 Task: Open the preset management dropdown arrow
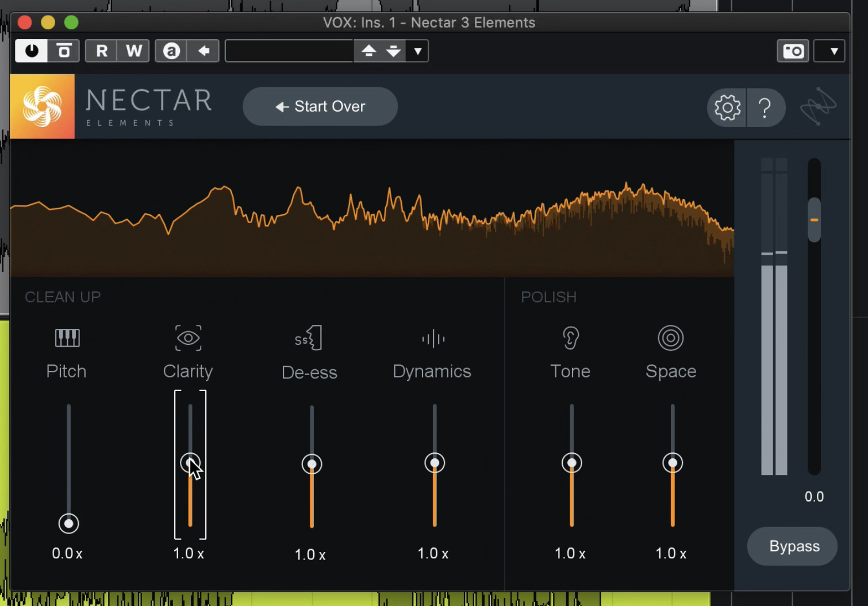(418, 51)
